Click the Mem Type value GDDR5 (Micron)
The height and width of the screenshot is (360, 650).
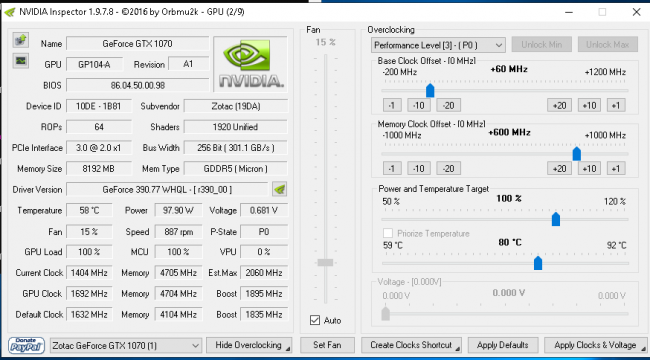[x=235, y=169]
